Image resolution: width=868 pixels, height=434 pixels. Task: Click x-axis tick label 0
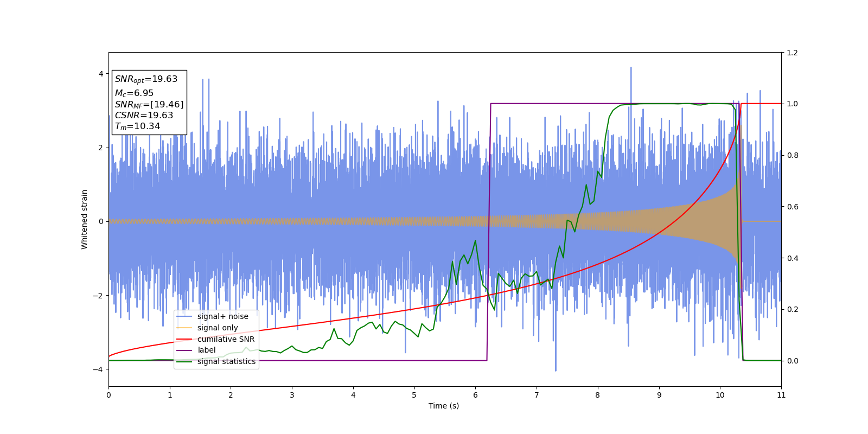click(108, 395)
